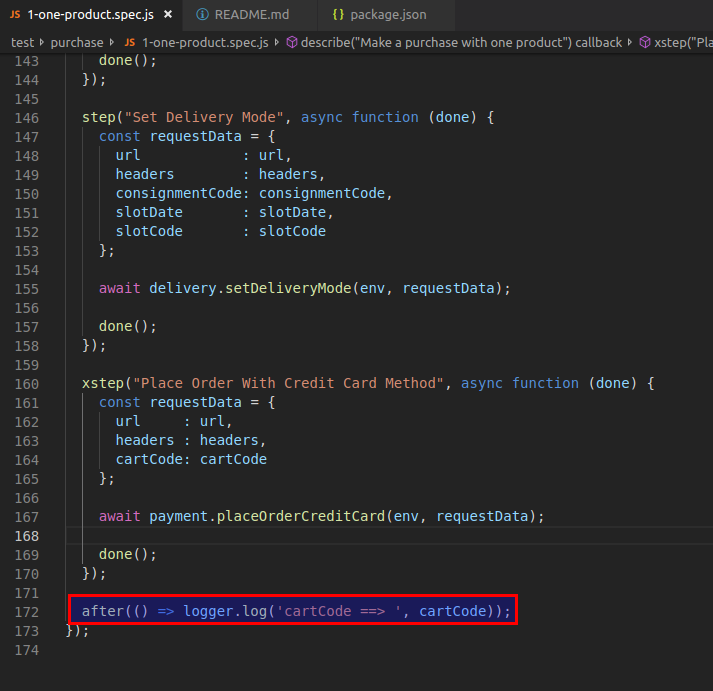Select the 1-one-product.spec.js breadcrumb segment
This screenshot has height=691, width=713.
[205, 43]
